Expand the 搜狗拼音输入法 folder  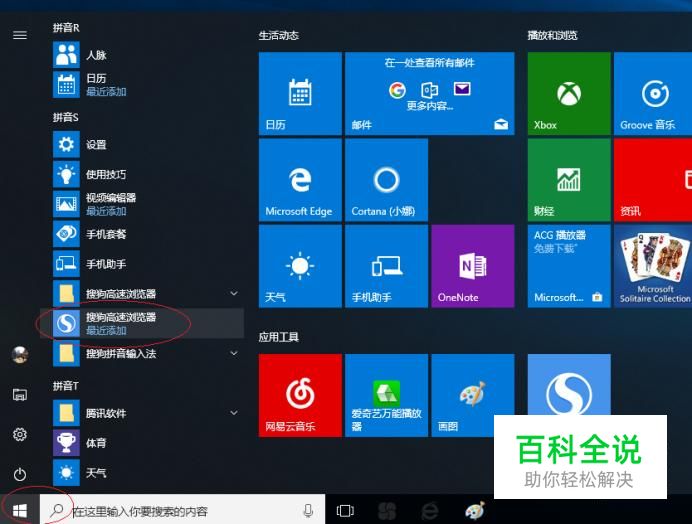(x=141, y=353)
